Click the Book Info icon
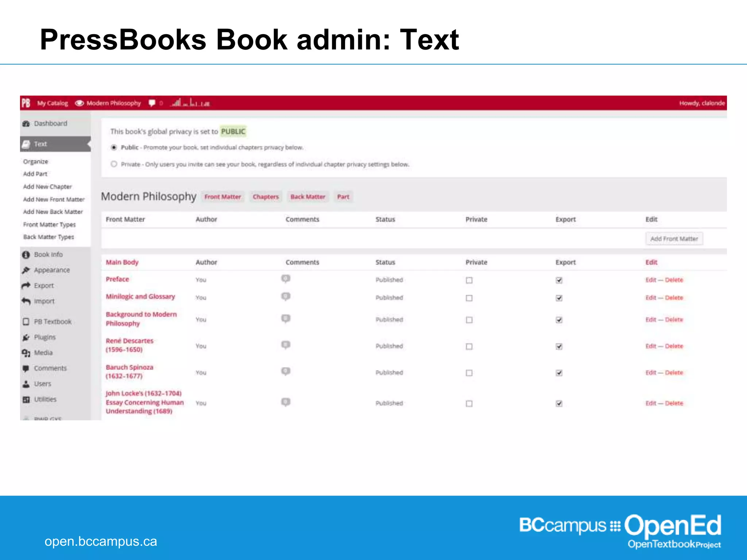 (26, 254)
